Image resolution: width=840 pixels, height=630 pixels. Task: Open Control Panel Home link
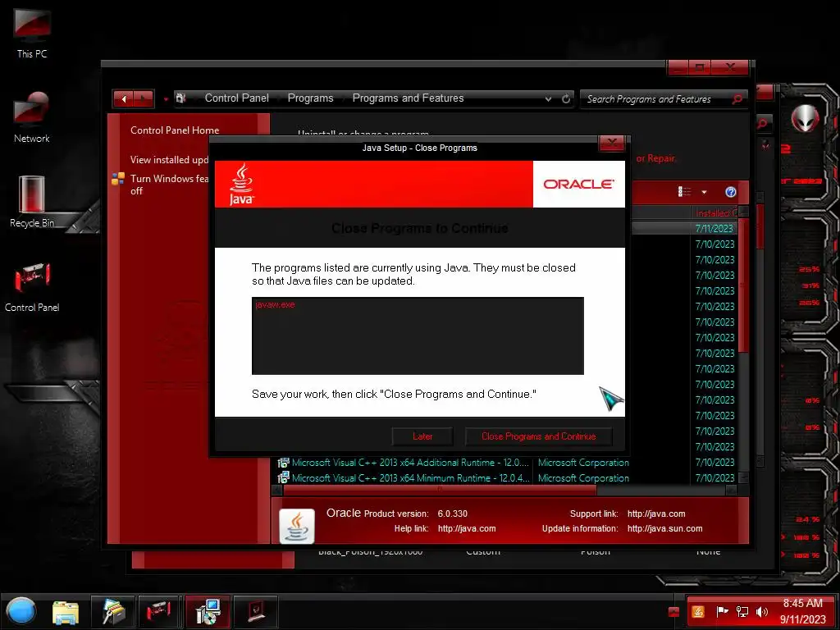pos(175,130)
